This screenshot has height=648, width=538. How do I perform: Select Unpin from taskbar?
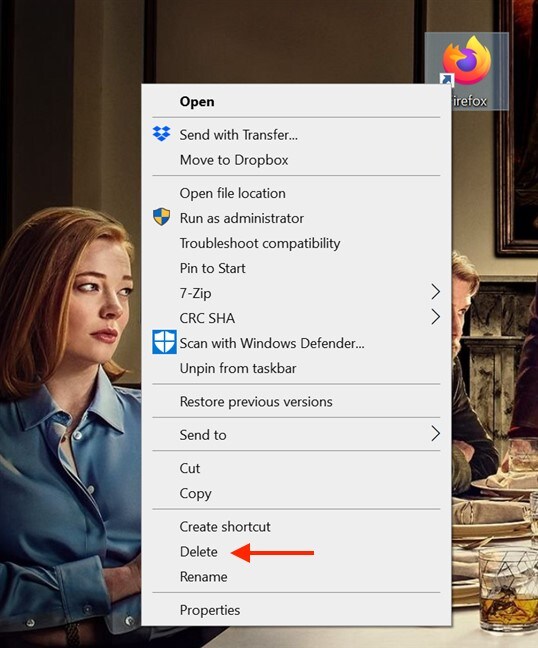tap(296, 368)
